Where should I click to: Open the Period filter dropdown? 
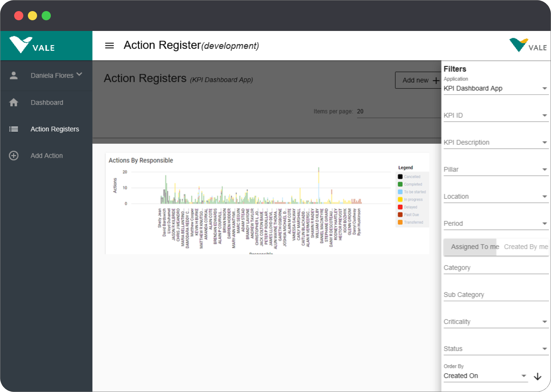tap(496, 224)
